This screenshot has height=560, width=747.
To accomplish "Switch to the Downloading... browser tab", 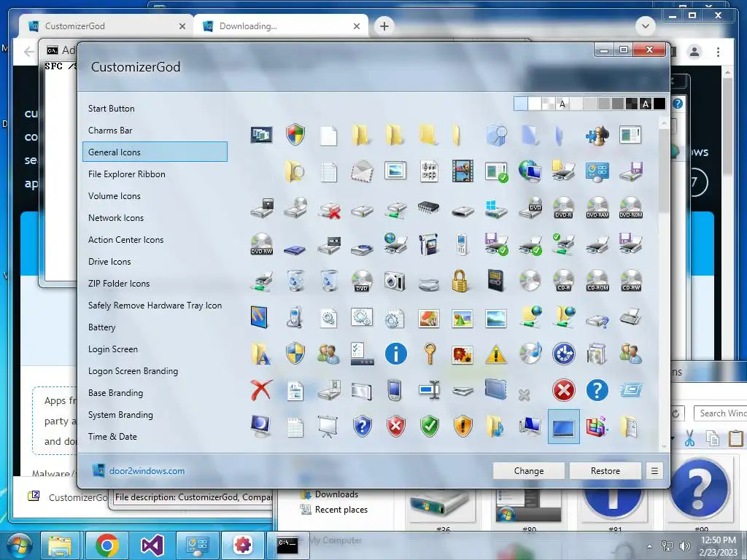I will pos(281,26).
